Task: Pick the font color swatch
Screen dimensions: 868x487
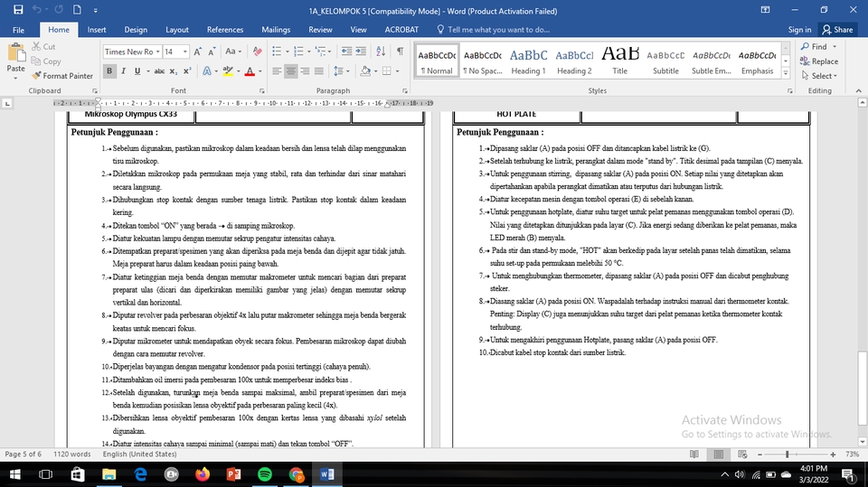Action: pyautogui.click(x=250, y=70)
